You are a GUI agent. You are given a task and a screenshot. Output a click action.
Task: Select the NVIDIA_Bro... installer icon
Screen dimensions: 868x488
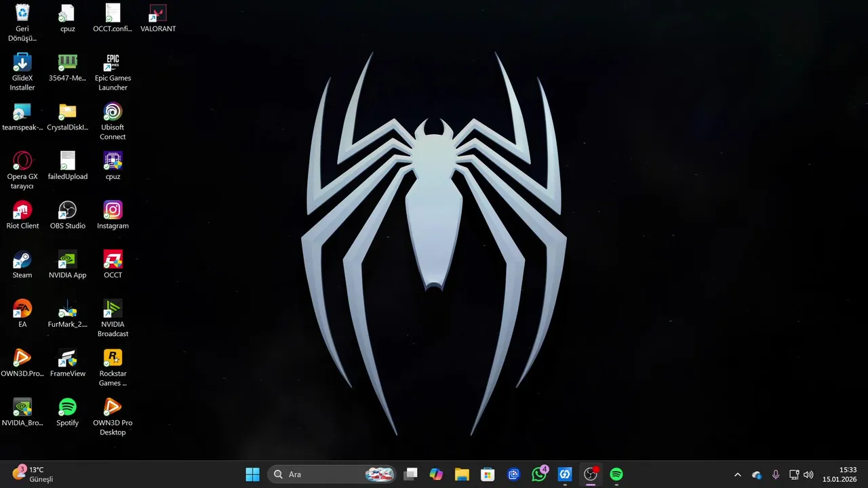point(22,412)
